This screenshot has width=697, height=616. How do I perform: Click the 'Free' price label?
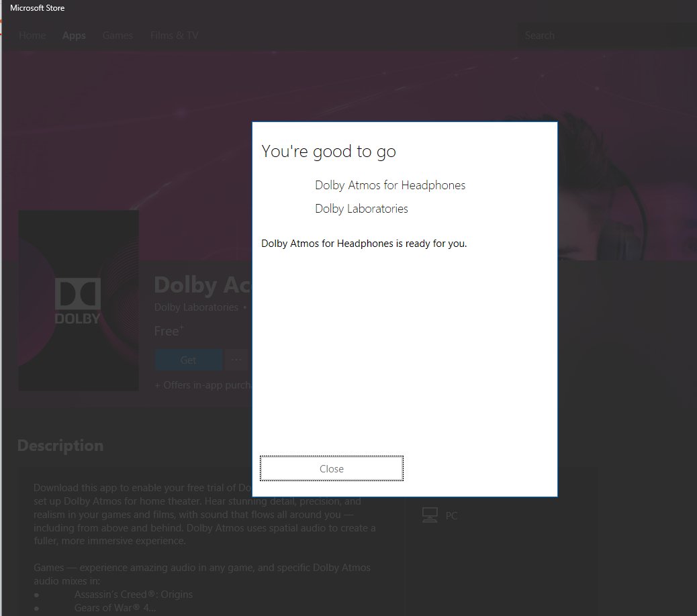coord(169,331)
